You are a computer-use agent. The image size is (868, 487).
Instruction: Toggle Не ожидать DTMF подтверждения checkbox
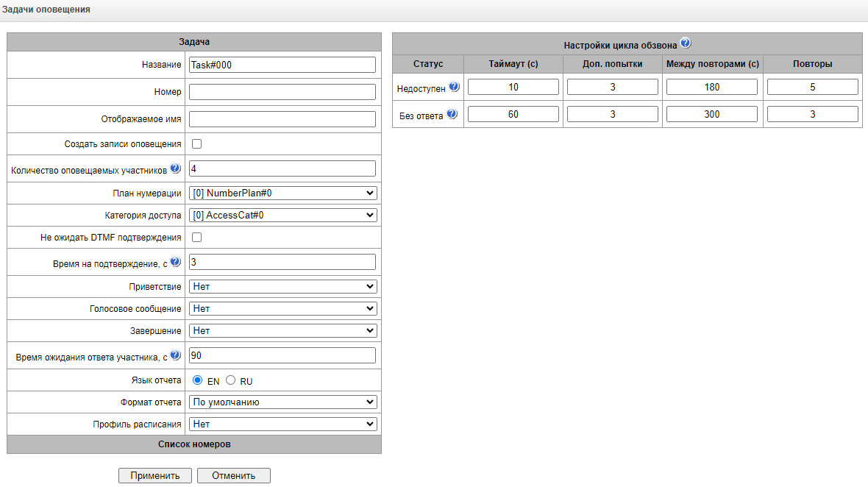pyautogui.click(x=196, y=237)
